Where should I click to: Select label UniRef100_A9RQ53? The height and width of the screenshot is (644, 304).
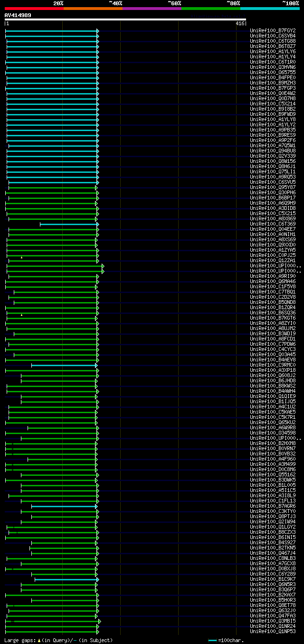pos(273,177)
